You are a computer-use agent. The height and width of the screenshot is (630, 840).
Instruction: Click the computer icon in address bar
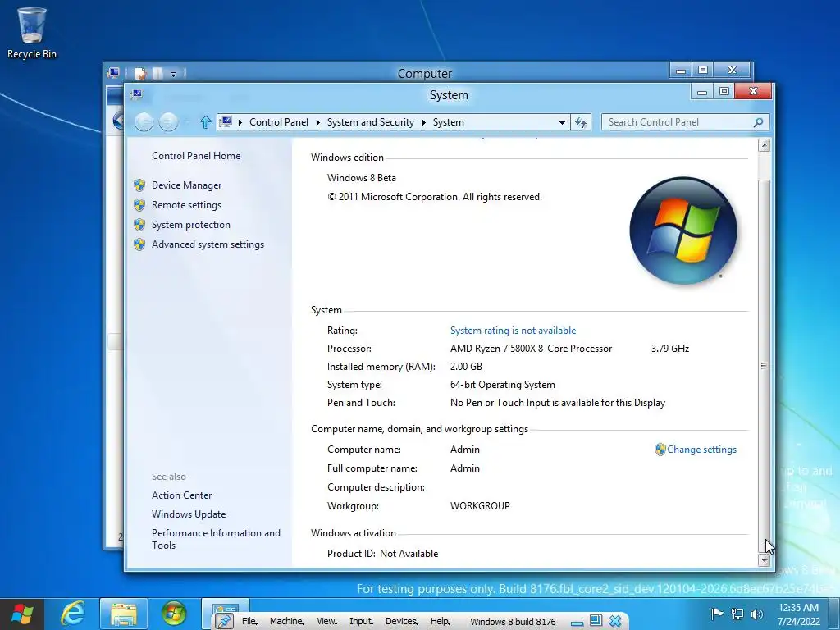[226, 122]
